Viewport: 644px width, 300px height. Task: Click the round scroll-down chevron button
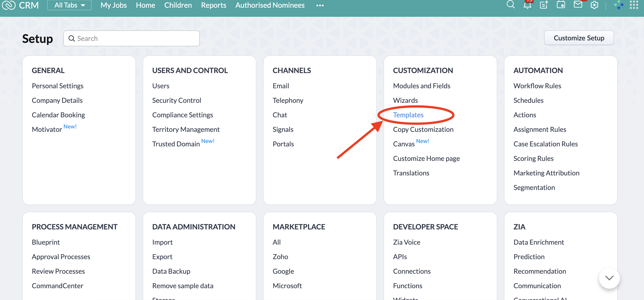click(x=609, y=278)
